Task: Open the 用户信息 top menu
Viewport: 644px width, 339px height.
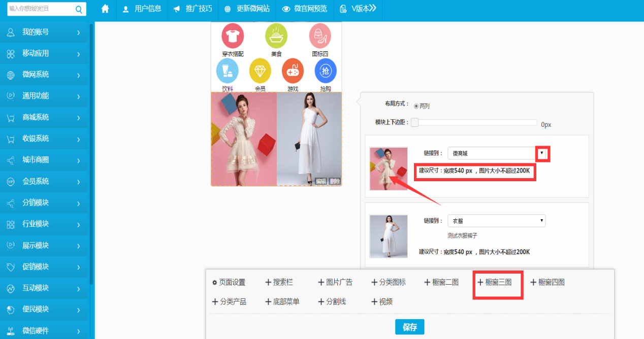Action: (142, 9)
